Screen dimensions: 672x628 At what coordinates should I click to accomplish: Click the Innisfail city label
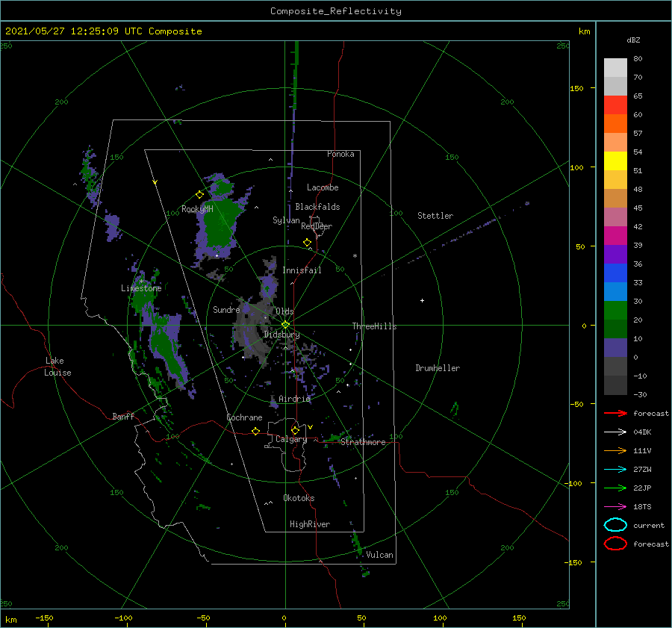click(x=302, y=270)
